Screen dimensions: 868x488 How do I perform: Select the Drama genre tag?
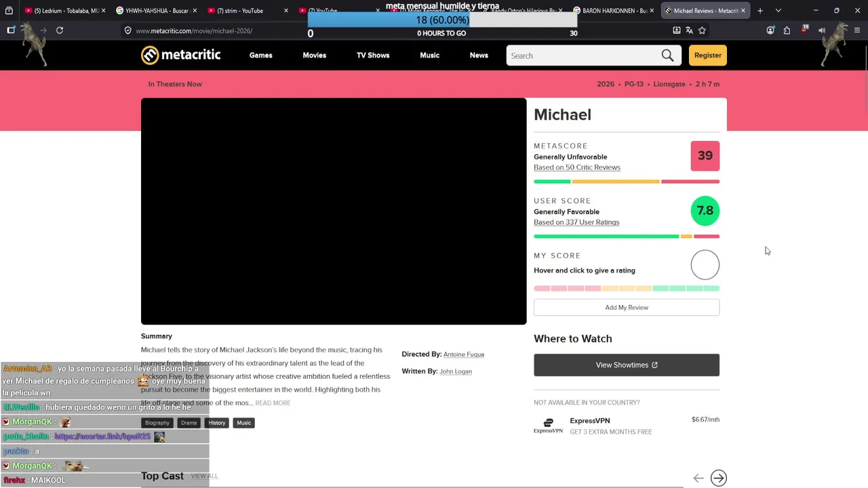(189, 423)
